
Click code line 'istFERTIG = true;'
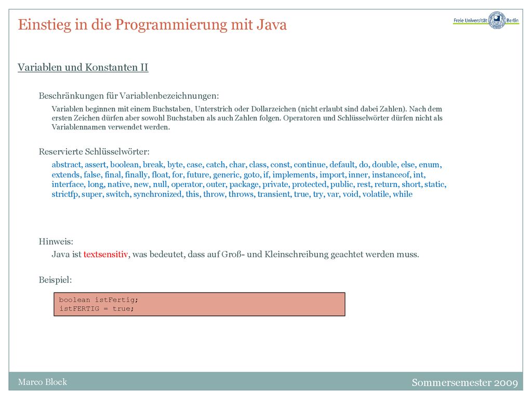(x=96, y=309)
